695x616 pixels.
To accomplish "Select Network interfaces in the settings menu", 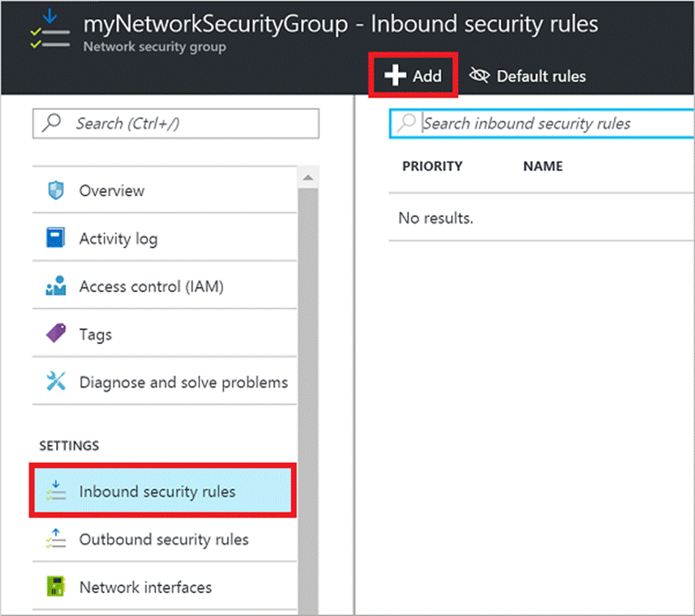I will tap(145, 588).
